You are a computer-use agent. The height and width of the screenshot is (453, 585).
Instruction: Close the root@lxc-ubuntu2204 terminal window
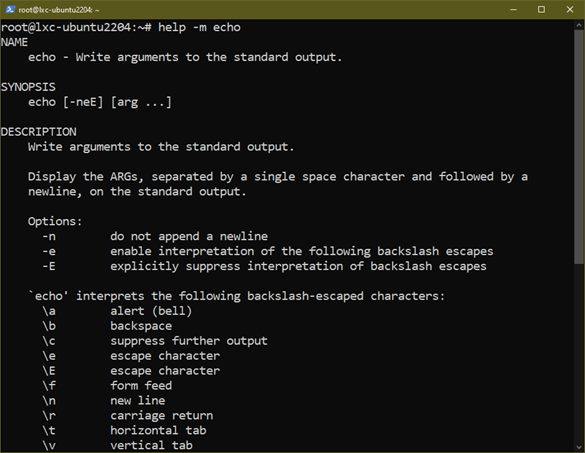tap(570, 9)
